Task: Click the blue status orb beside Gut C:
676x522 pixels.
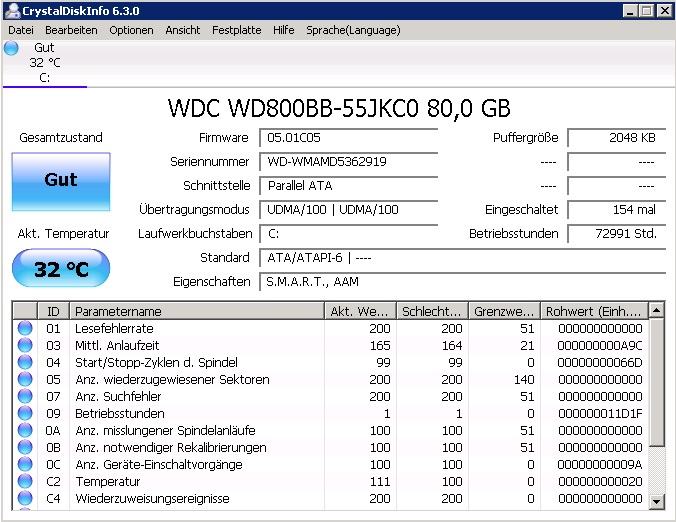Action: (x=11, y=48)
